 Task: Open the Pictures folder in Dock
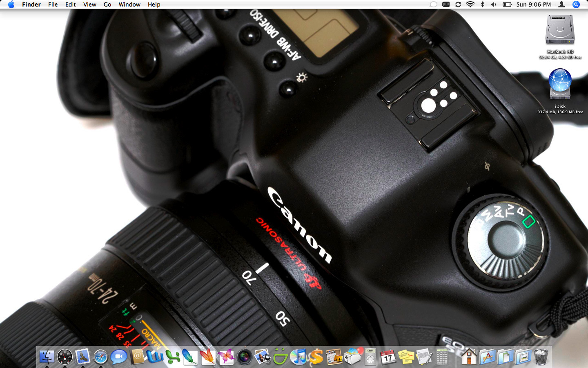pos(523,357)
